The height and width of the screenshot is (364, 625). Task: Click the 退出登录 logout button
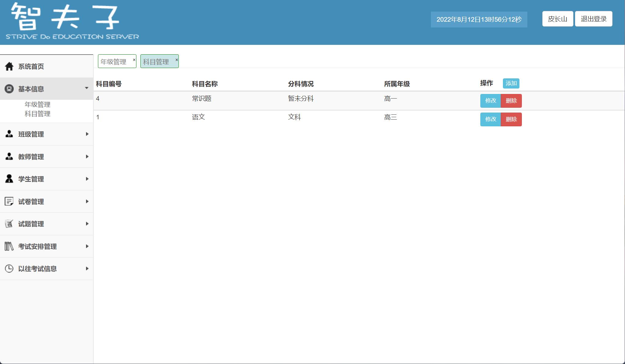click(593, 19)
